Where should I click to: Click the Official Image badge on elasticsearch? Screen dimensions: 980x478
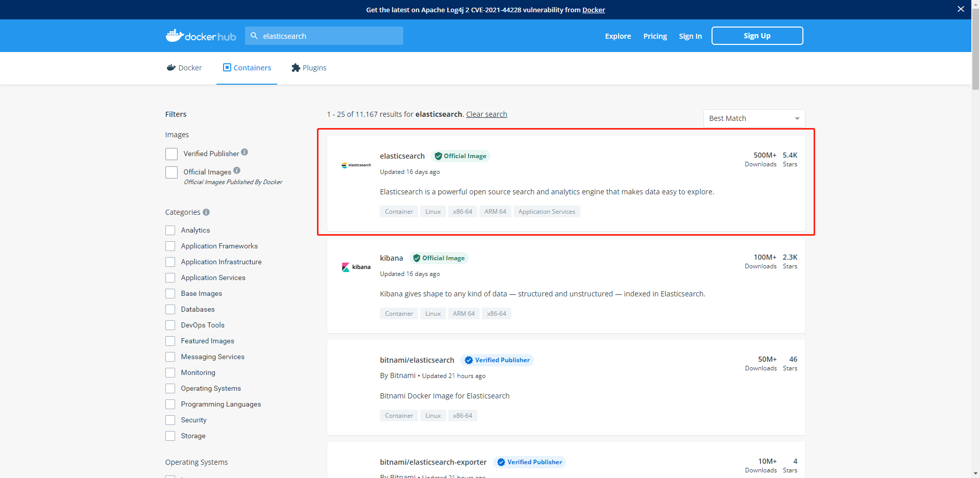click(x=460, y=156)
